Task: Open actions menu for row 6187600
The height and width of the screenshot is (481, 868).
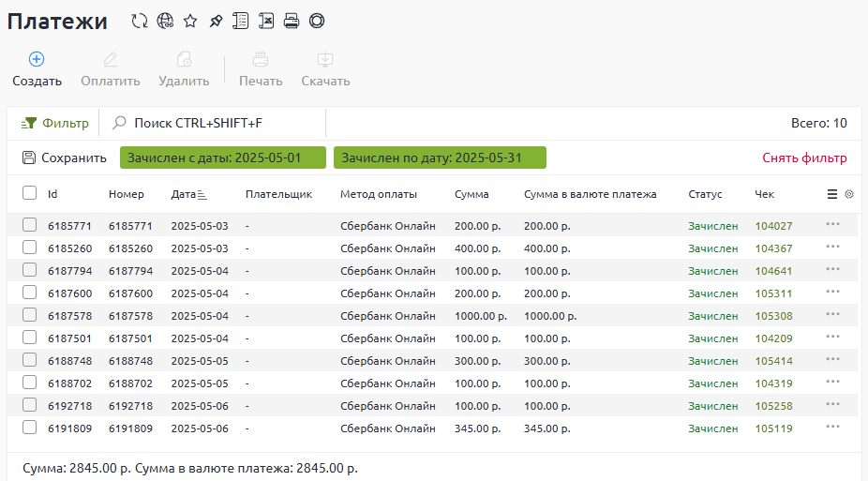Action: point(832,292)
